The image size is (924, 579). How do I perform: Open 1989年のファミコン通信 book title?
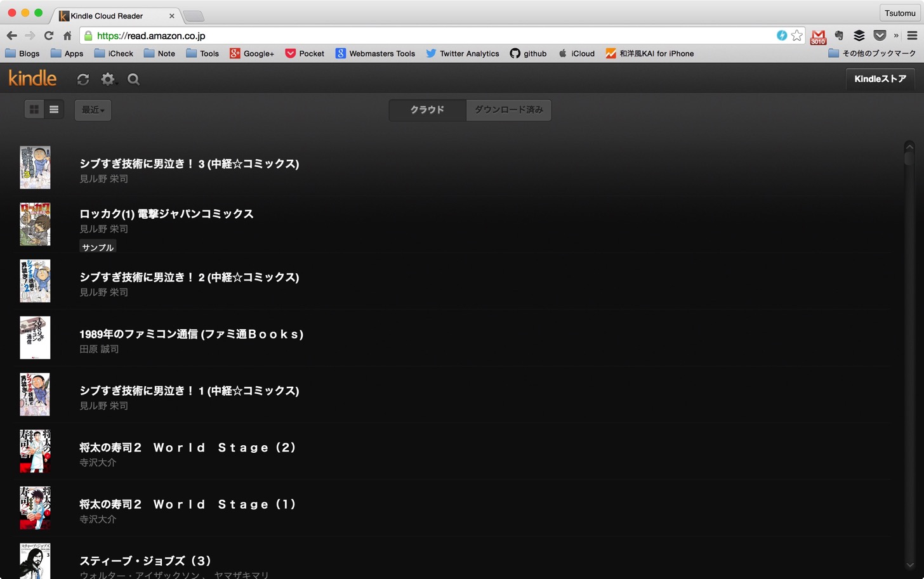click(x=191, y=334)
